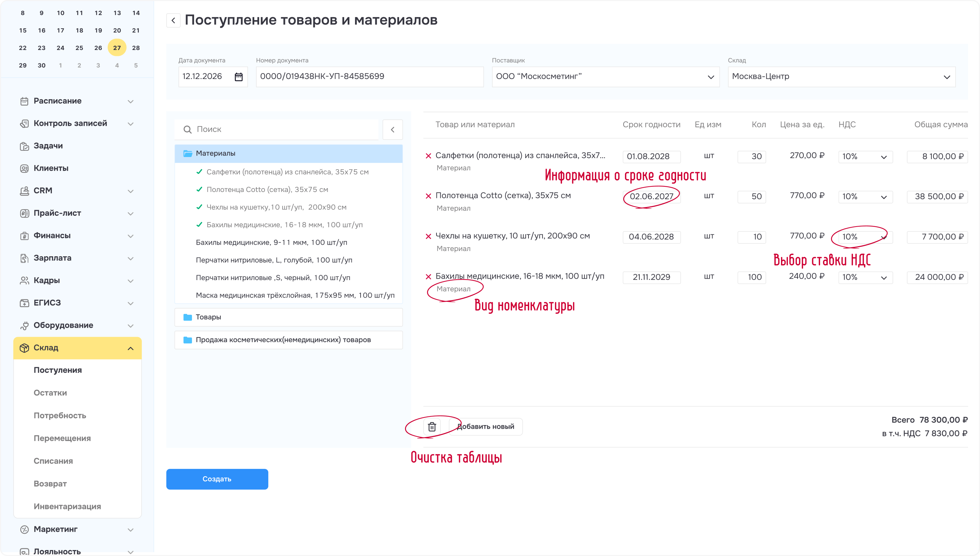The height and width of the screenshot is (556, 980).
Task: Open the Клиенты section icon
Action: pyautogui.click(x=24, y=169)
